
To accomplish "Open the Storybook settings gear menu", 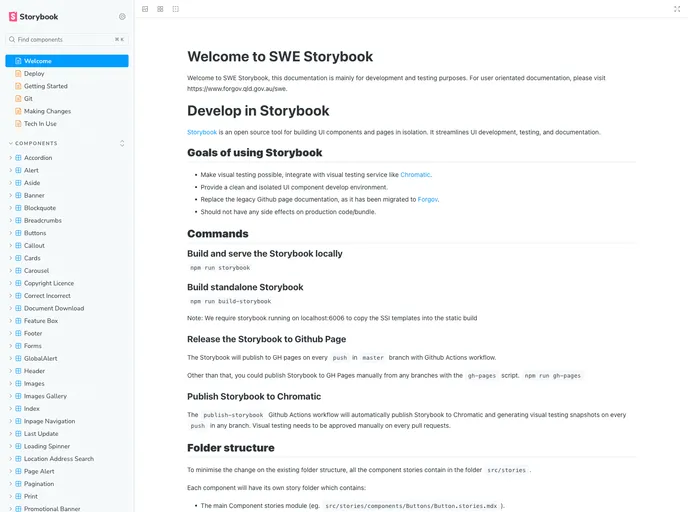I will pos(122,17).
